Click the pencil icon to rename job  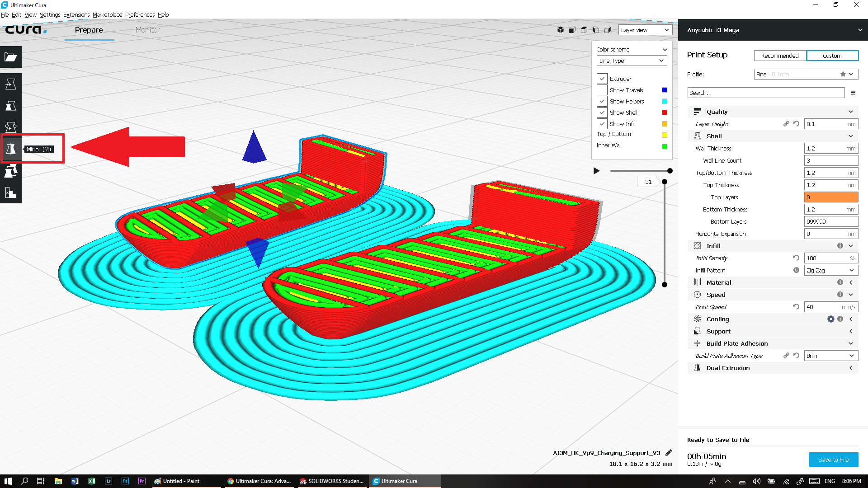click(x=669, y=453)
